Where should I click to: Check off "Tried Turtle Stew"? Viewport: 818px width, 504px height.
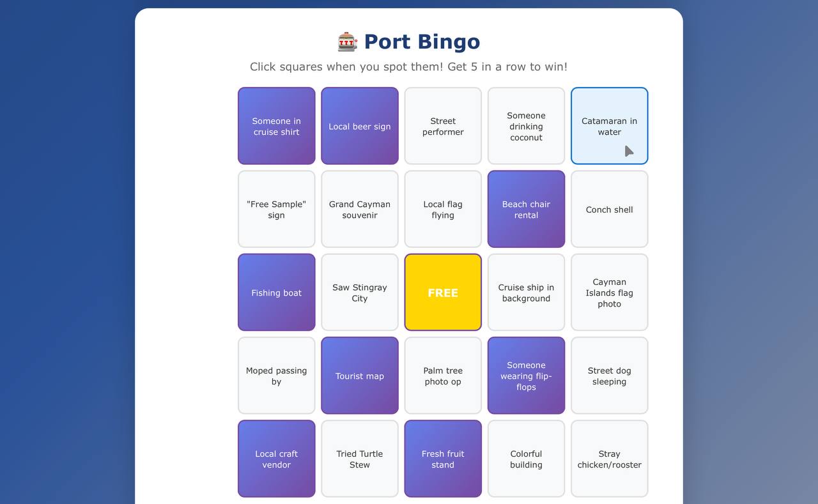point(359,459)
